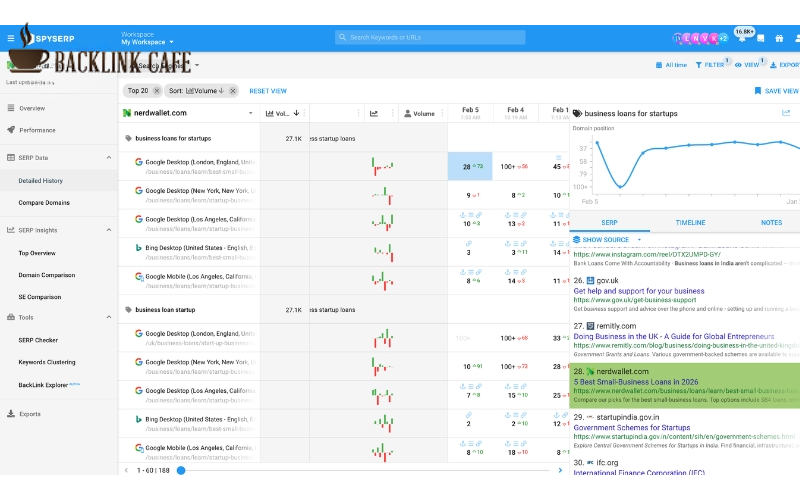Go to next page arrow in pagination
The height and width of the screenshot is (500, 800).
560,470
